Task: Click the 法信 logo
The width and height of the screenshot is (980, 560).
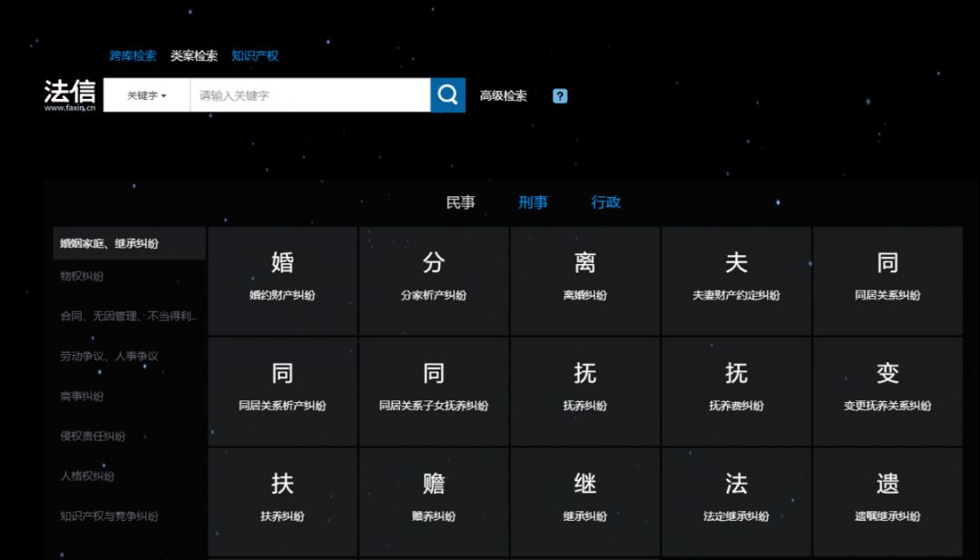Action: pos(70,94)
